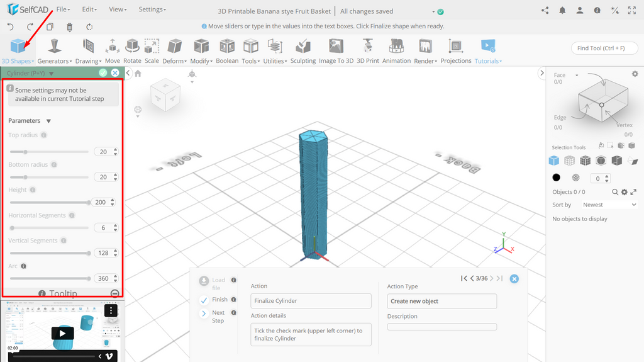The height and width of the screenshot is (362, 644).
Task: Open the 3D Print tool
Action: pyautogui.click(x=367, y=51)
